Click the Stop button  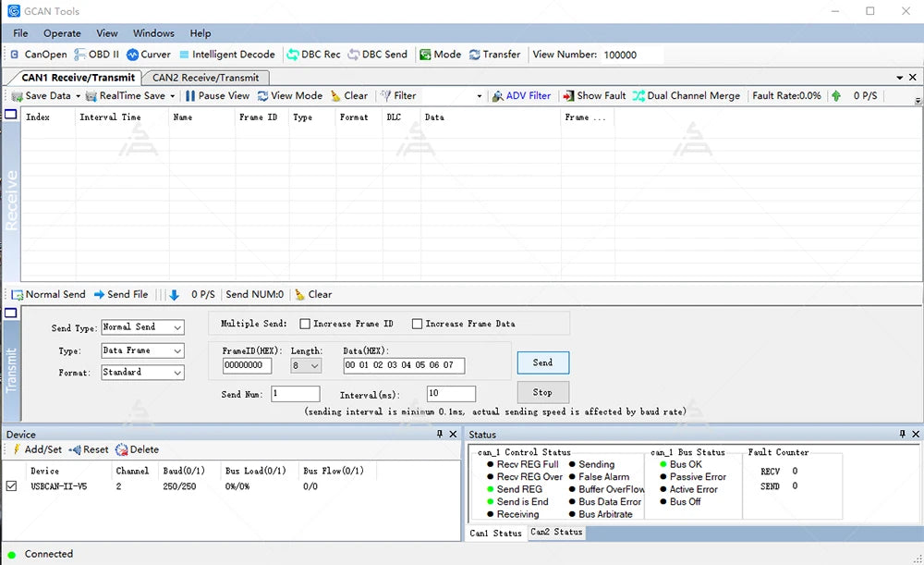[542, 392]
